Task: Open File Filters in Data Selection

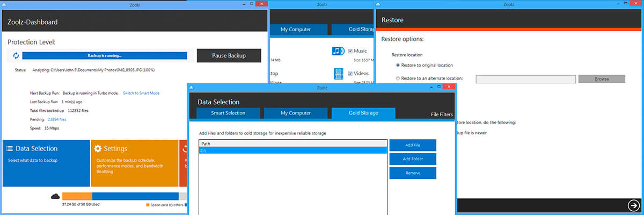Action: [442, 114]
